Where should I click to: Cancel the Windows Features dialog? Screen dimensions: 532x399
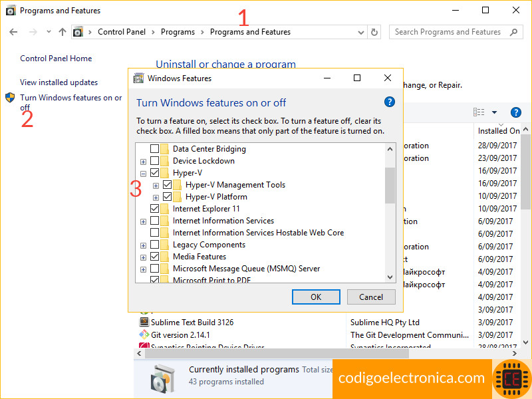pyautogui.click(x=371, y=297)
